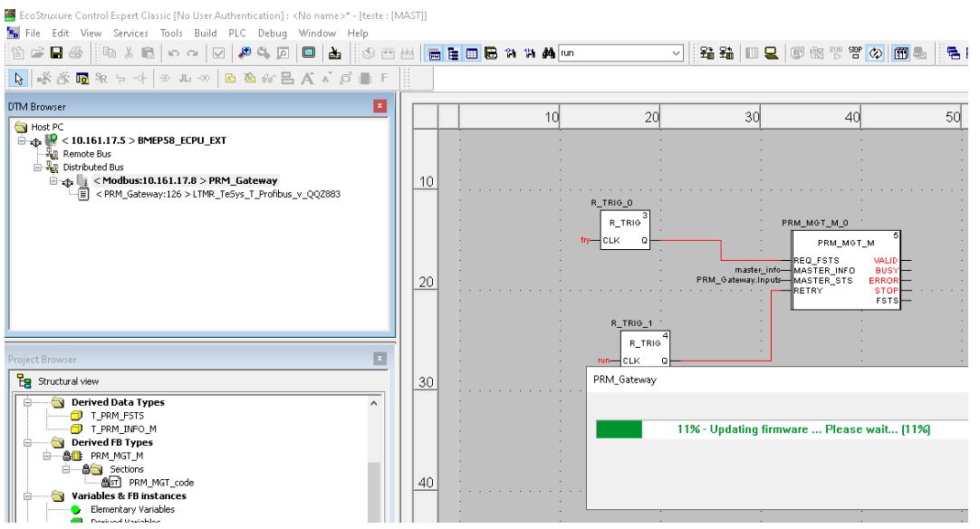This screenshot has width=980, height=529.
Task: Open the File menu
Action: pos(33,34)
